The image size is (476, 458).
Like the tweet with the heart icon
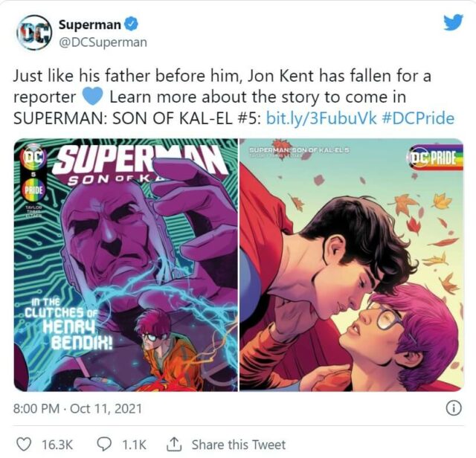point(24,444)
